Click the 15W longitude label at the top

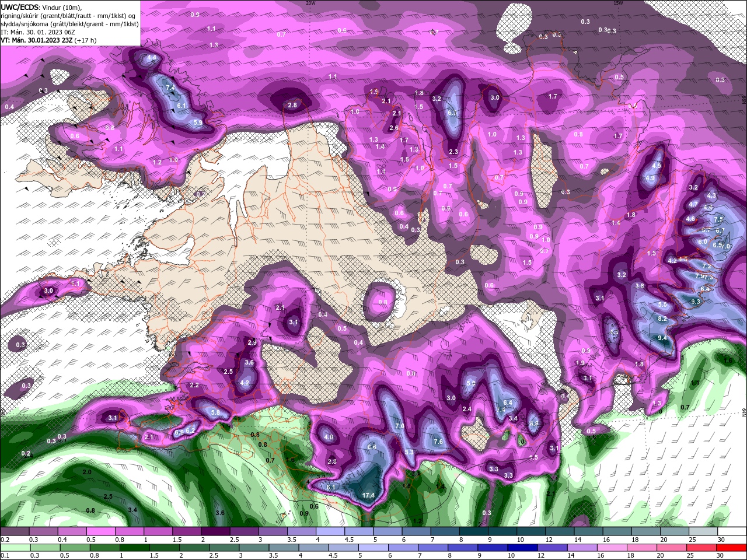[618, 2]
